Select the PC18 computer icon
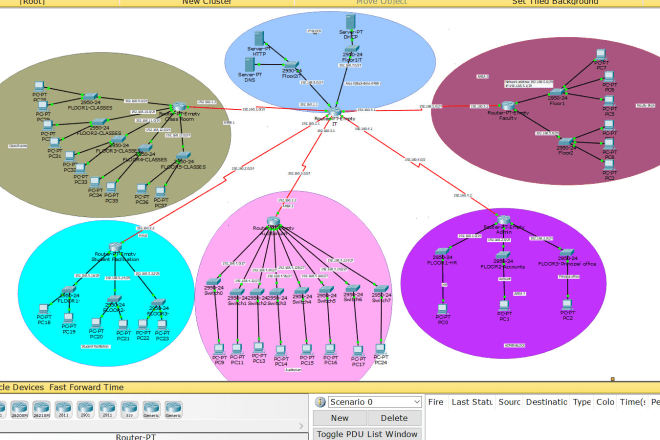Viewport: 660px width, 440px height. pyautogui.click(x=44, y=309)
